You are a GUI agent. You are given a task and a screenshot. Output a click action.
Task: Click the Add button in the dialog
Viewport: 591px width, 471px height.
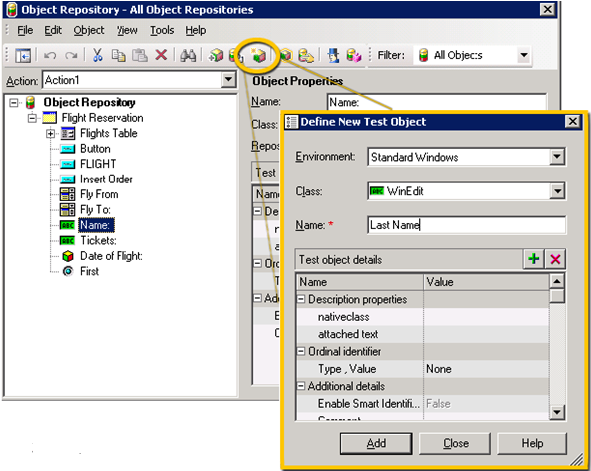[x=376, y=443]
